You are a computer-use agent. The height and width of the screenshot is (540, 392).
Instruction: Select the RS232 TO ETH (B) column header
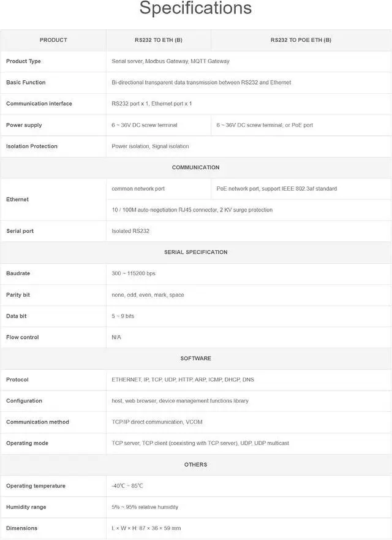(158, 40)
